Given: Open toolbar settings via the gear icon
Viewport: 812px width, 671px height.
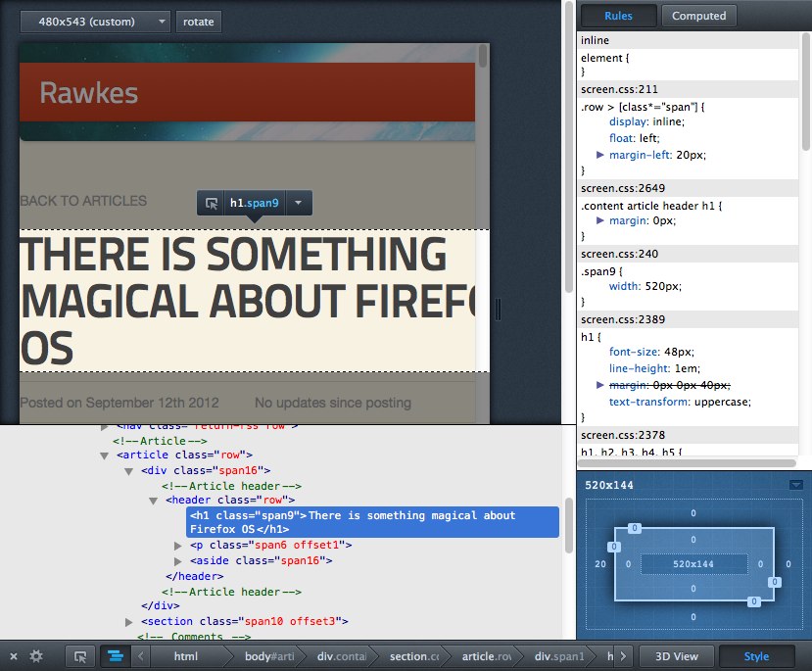Looking at the screenshot, I should pos(36,656).
